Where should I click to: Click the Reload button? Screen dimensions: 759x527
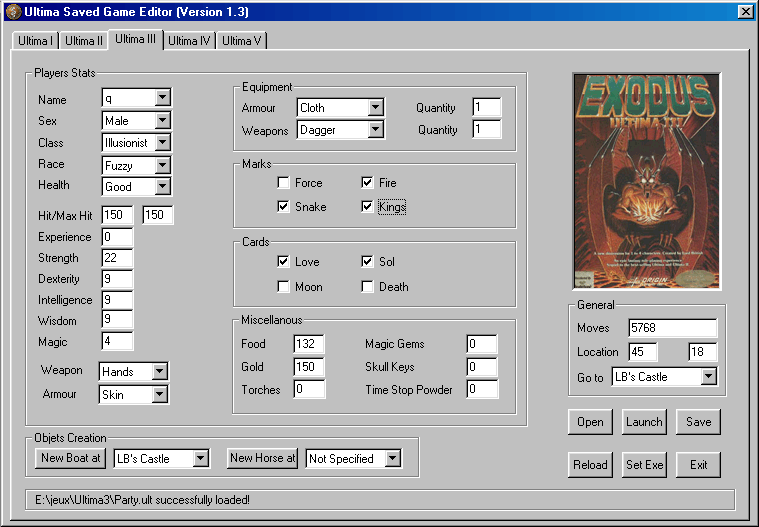[x=590, y=465]
